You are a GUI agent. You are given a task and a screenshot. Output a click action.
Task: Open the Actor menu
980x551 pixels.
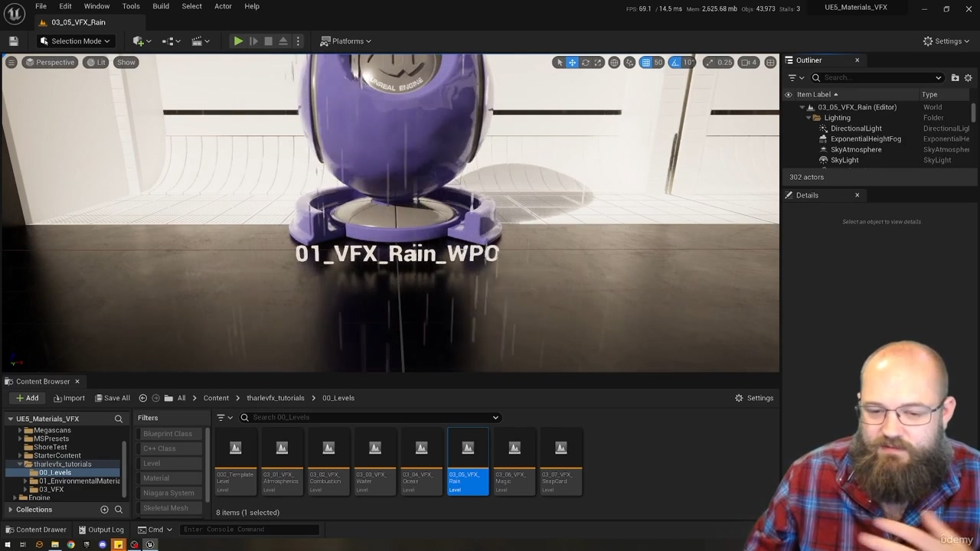[x=223, y=6]
